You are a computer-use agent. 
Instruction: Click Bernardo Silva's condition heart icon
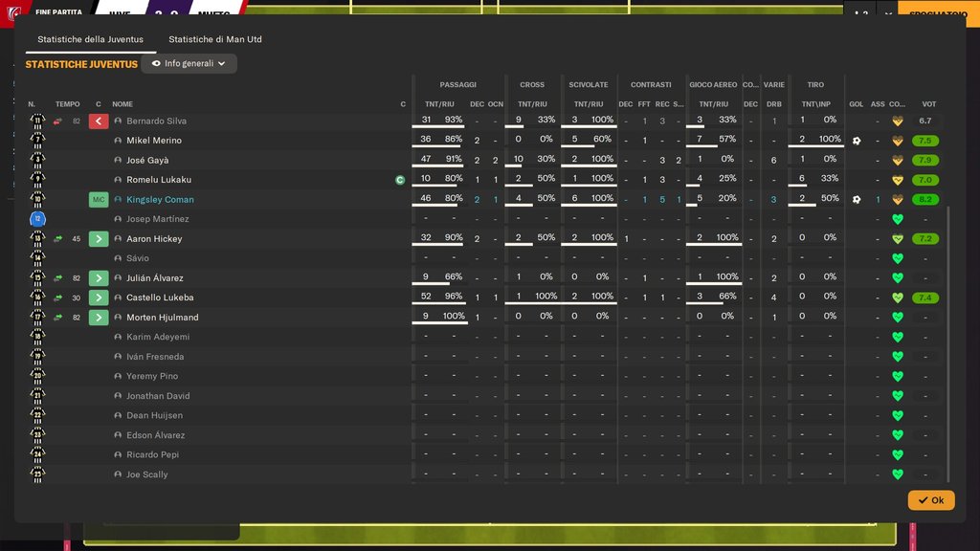[898, 121]
